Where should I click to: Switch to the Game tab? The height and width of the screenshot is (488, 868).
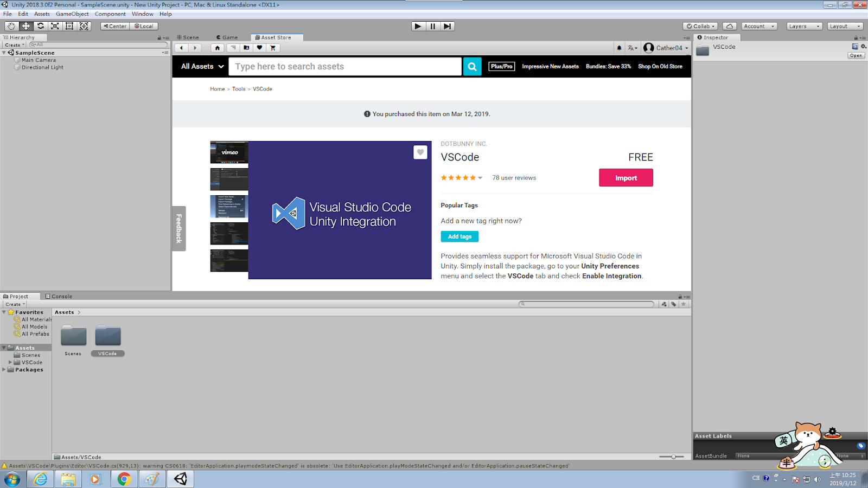coord(227,37)
